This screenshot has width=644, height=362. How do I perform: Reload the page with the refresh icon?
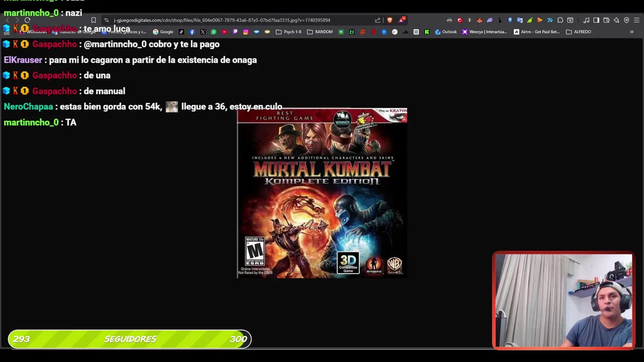click(27, 20)
